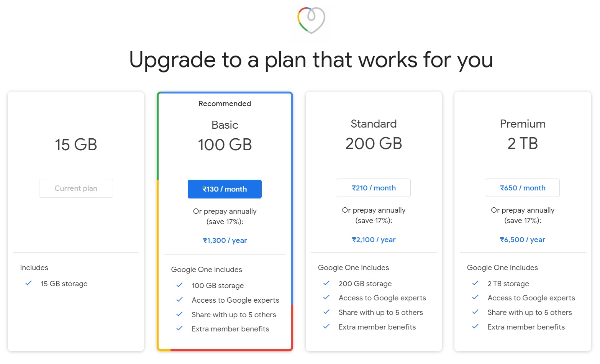Select the ₹210 / month Standard plan
The height and width of the screenshot is (364, 600).
click(374, 188)
